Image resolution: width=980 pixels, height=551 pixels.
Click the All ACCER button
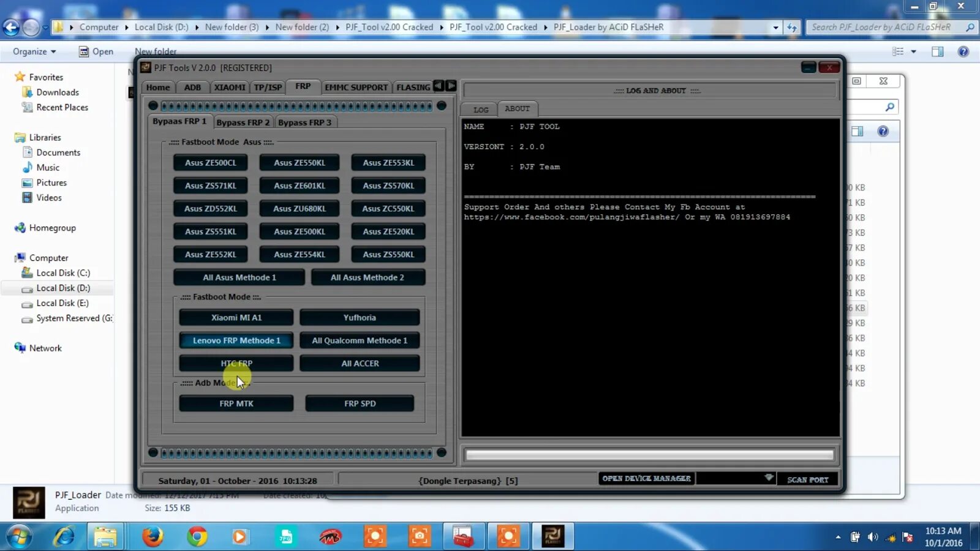(x=360, y=364)
